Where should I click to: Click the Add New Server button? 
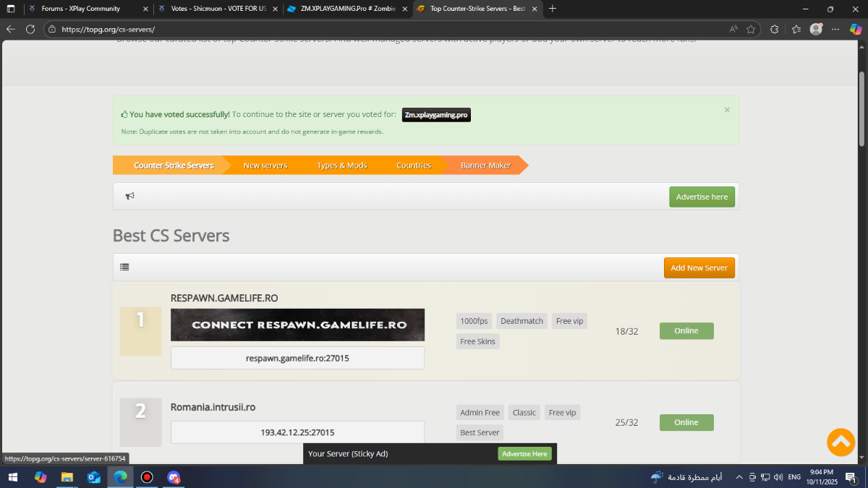pos(699,267)
